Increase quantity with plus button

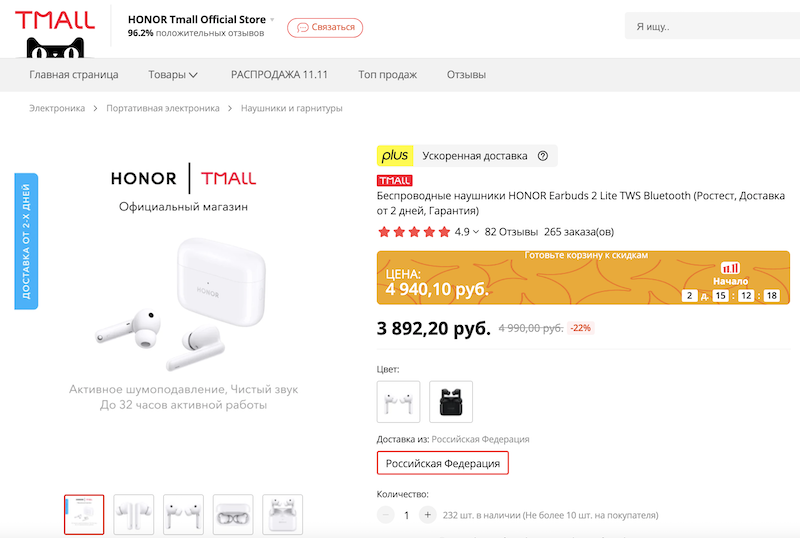(x=428, y=515)
